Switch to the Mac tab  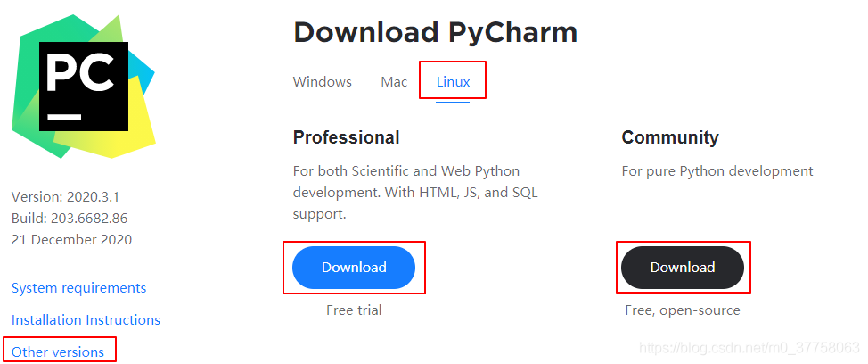[394, 82]
